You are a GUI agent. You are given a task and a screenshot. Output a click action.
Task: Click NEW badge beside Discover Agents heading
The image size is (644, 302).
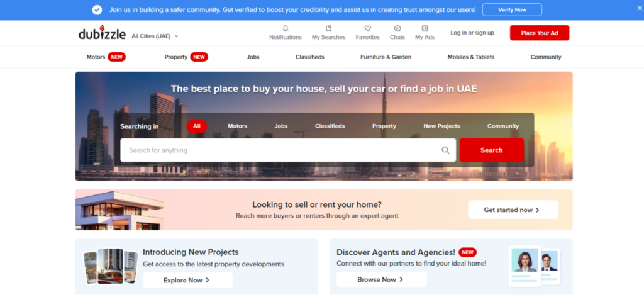(x=467, y=252)
